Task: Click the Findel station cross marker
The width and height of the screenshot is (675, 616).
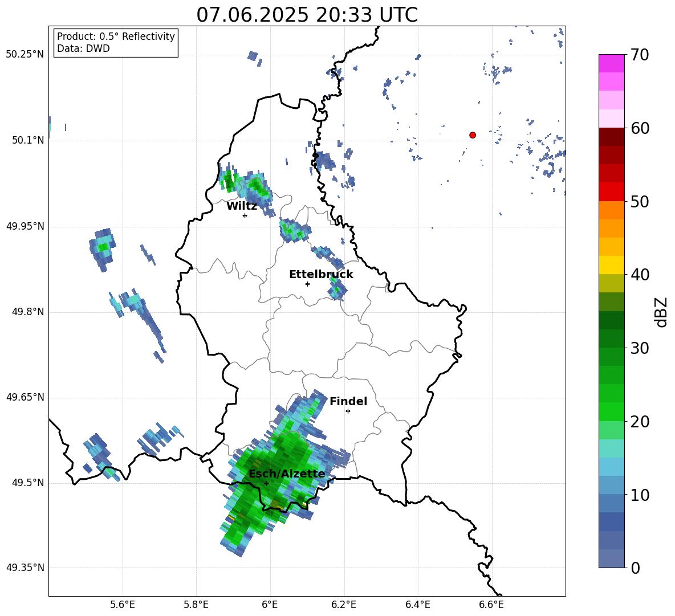Action: click(348, 411)
